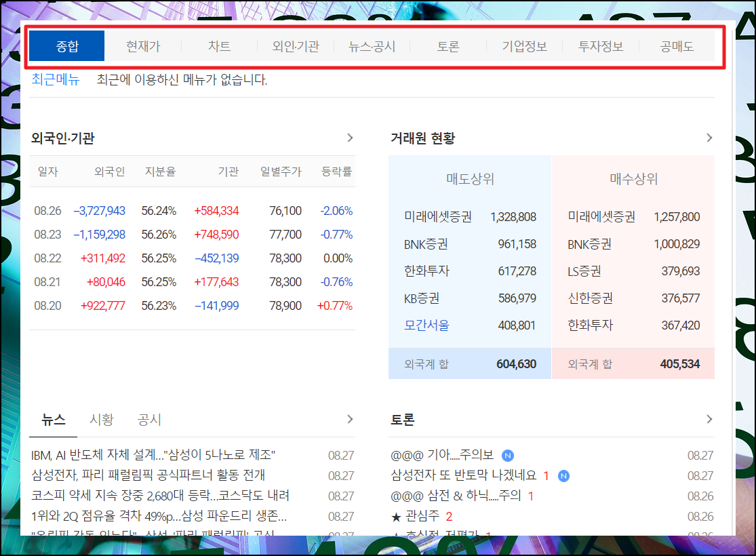Screen dimensions: 756x556
Task: Click change rate -2.06%
Action: point(336,211)
